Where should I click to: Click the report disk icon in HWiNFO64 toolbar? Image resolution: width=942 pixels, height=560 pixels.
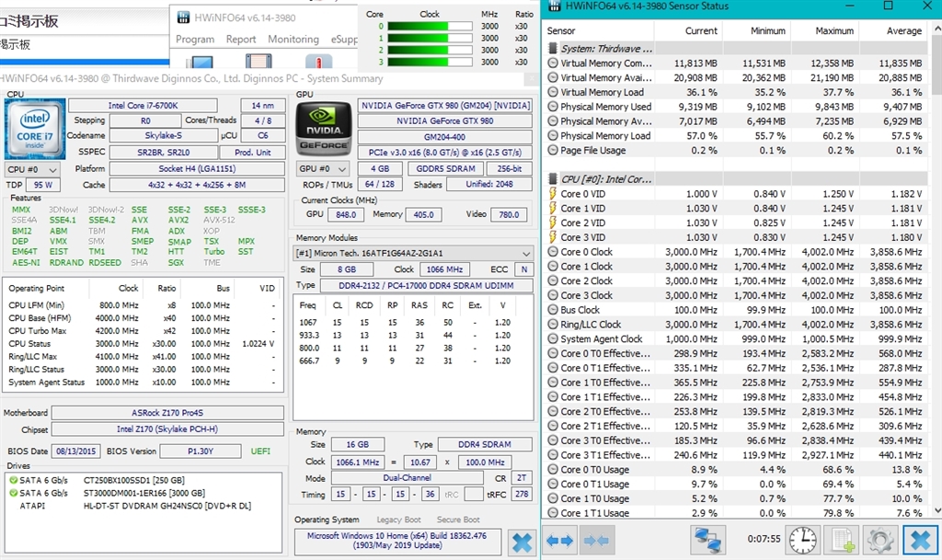pos(258,62)
